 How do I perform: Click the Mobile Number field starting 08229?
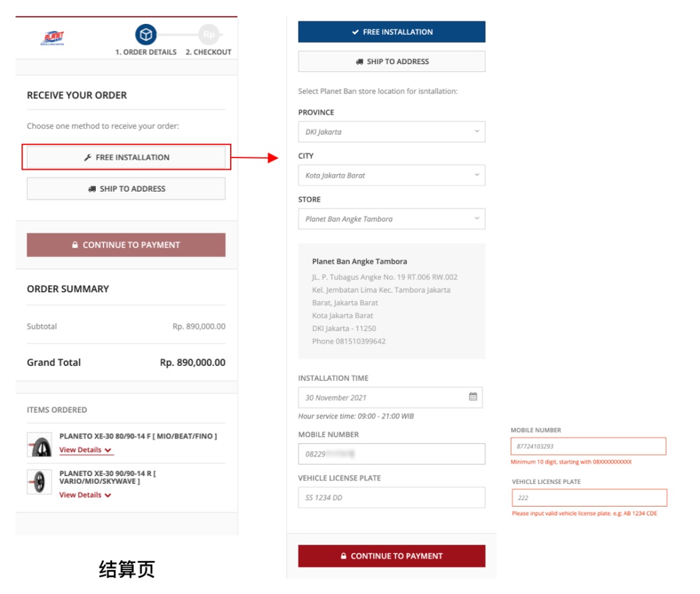point(391,454)
